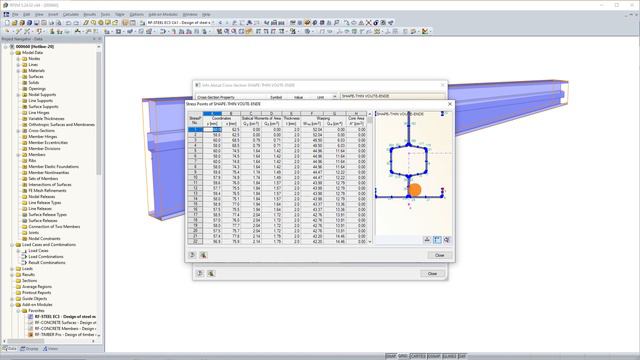
Task: Click the active y coordinate cell in row 1
Action: click(212, 129)
